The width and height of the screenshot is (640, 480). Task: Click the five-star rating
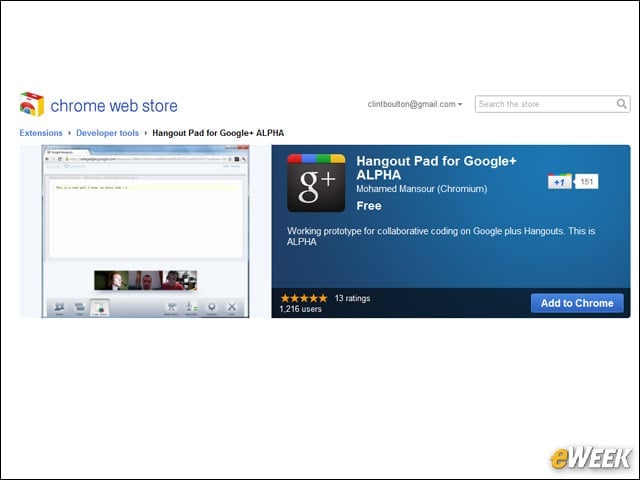point(304,298)
